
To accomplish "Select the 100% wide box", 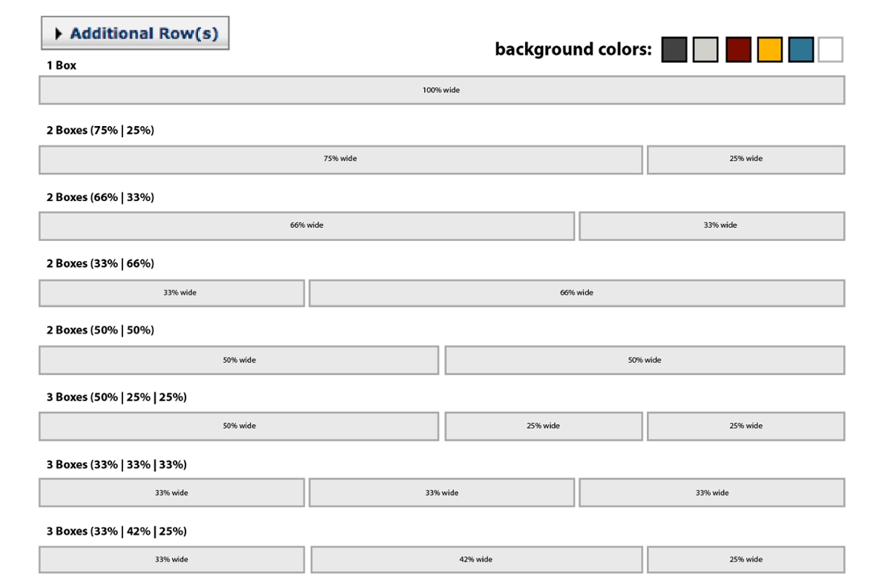I will [x=441, y=90].
